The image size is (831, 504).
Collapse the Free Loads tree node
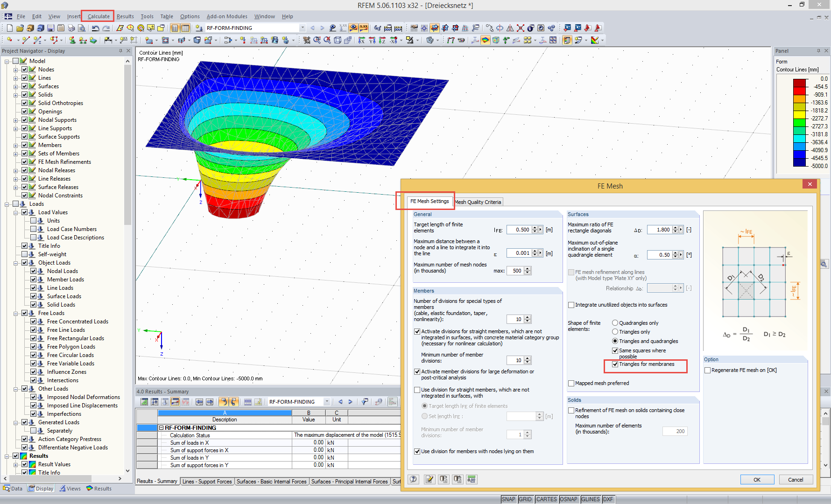click(15, 313)
